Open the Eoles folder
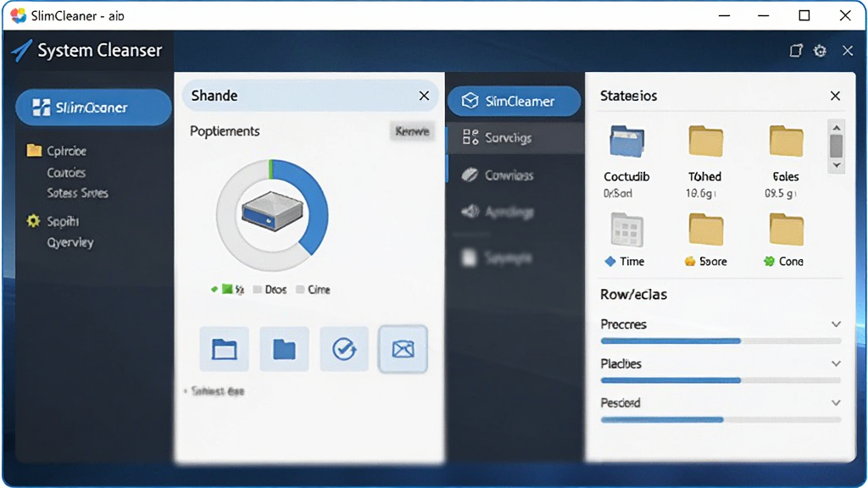The width and height of the screenshot is (868, 488). 786,141
